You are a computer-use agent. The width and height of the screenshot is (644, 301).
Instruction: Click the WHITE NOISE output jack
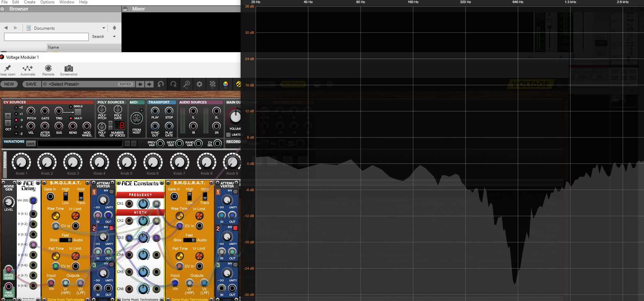[9, 269]
